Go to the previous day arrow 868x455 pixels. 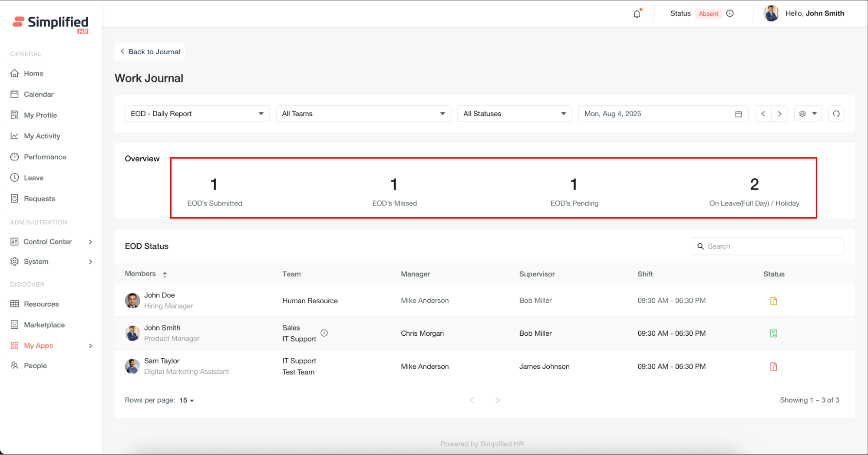[763, 114]
